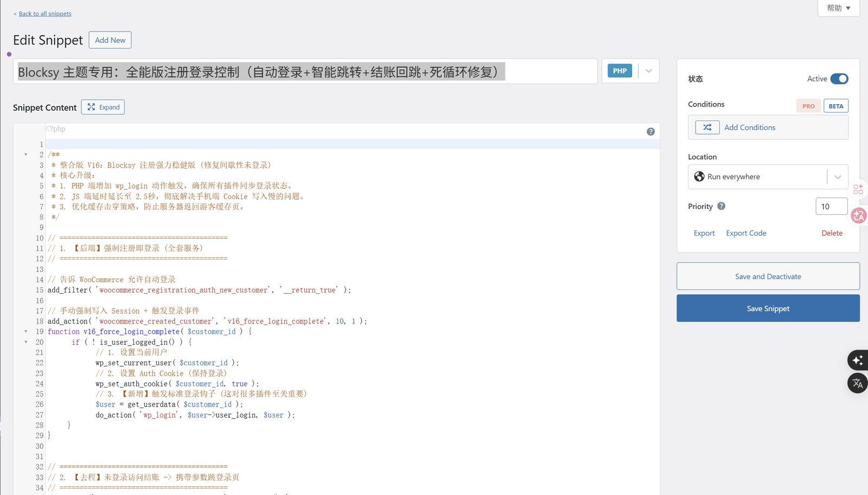Open the dark sparkle AI assistant button
The height and width of the screenshot is (495, 868).
tap(857, 360)
